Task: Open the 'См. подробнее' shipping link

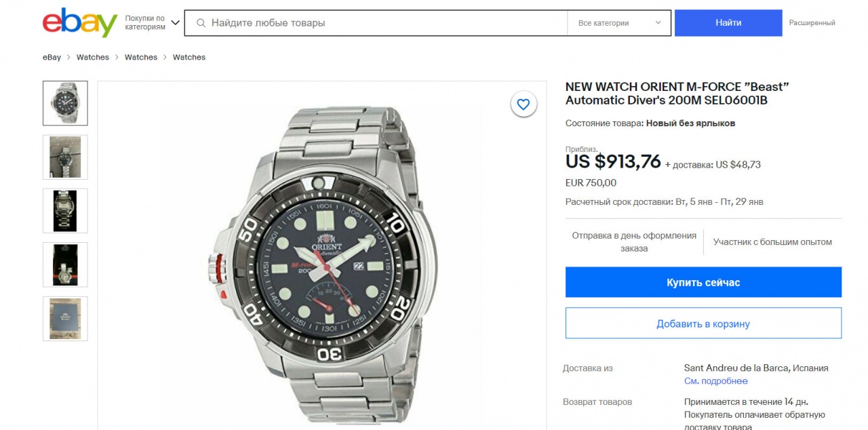Action: click(715, 381)
